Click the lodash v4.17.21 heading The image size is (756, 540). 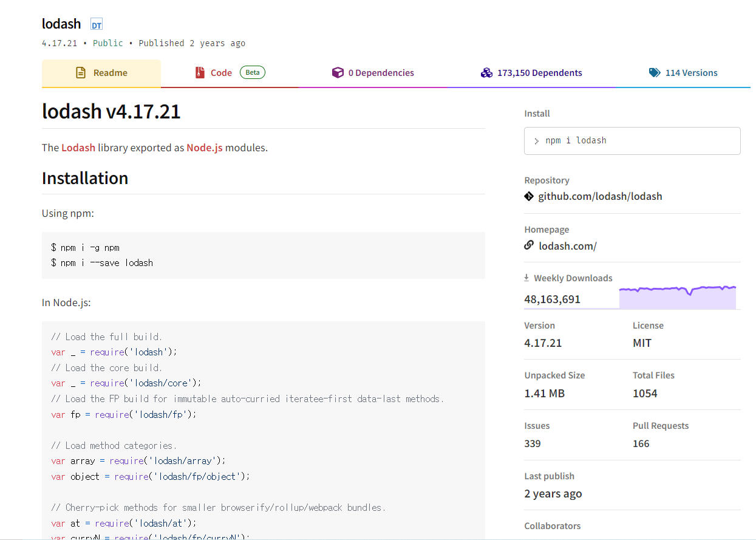pos(111,111)
